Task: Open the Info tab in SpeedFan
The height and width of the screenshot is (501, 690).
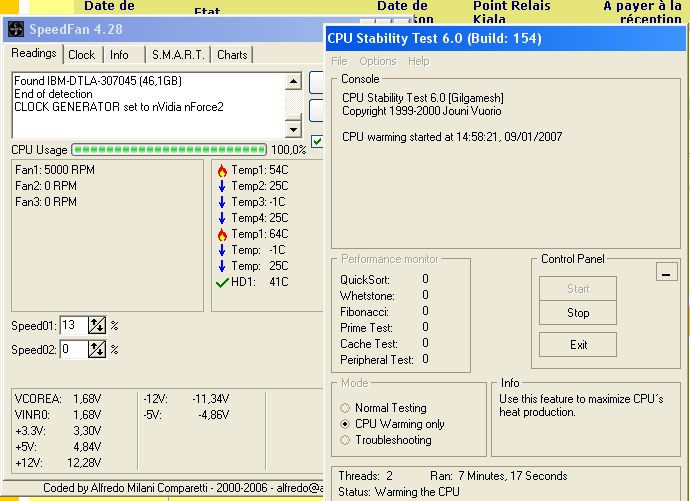Action: (x=119, y=55)
